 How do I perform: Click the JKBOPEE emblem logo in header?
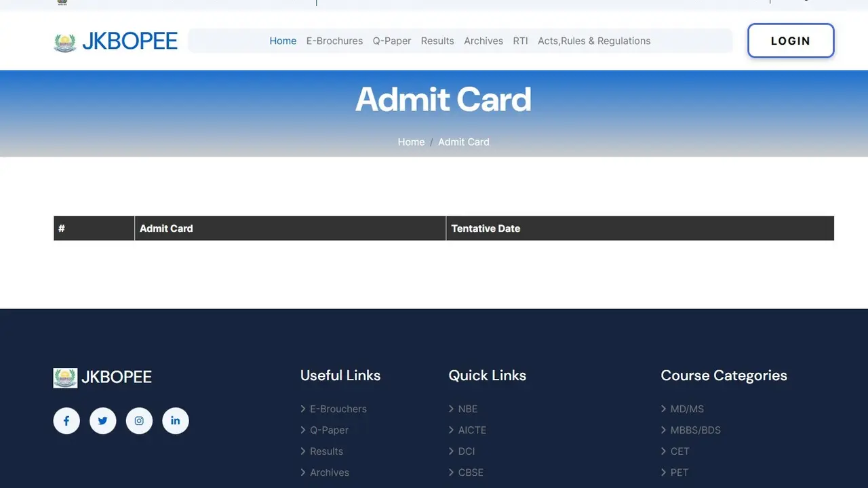coord(64,41)
